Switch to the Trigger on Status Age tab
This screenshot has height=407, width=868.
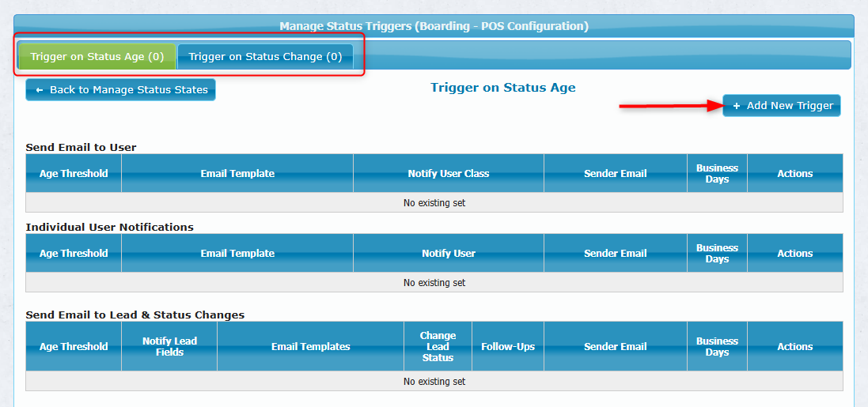click(97, 57)
